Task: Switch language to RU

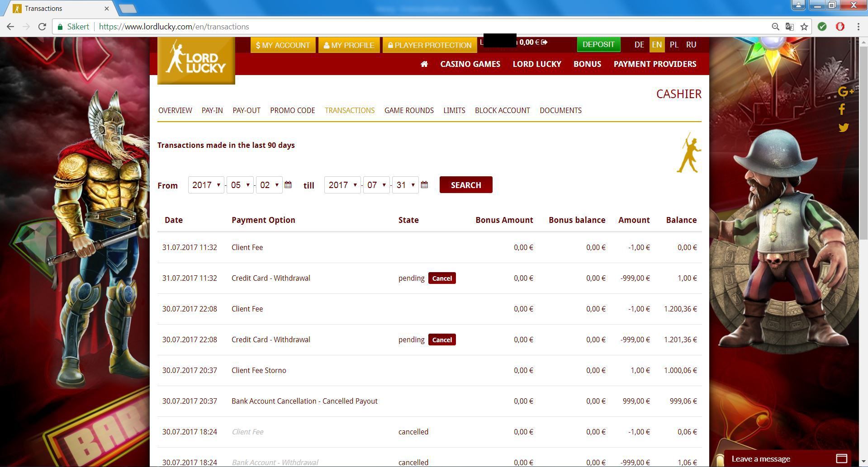Action: 691,45
